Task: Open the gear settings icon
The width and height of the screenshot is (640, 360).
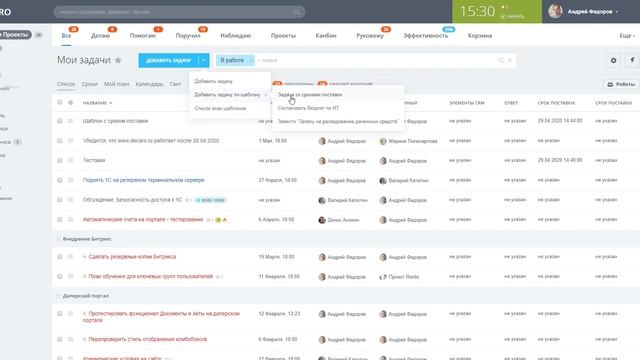Action: tap(613, 60)
